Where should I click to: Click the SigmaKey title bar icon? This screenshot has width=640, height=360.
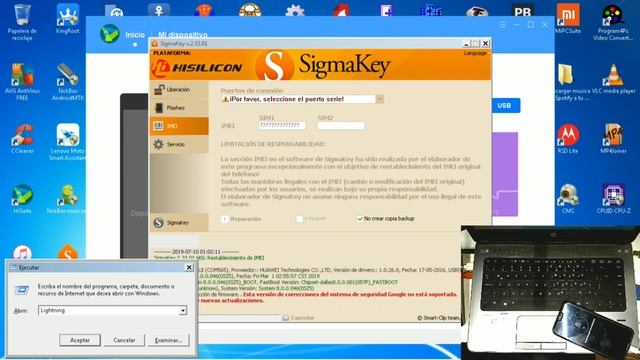pyautogui.click(x=155, y=43)
